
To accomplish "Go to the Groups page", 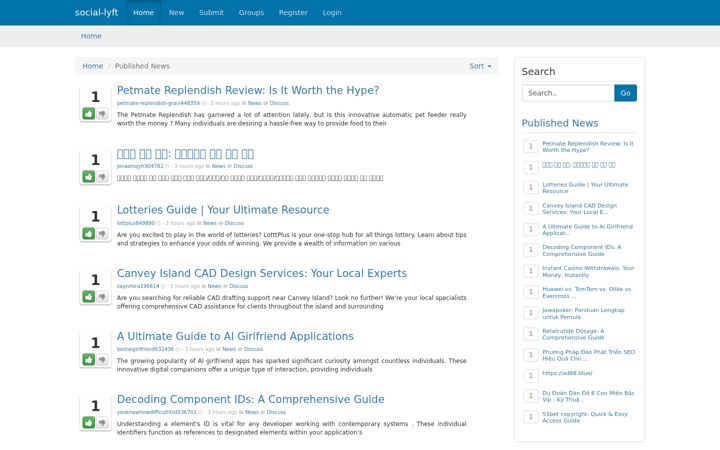I will 251,12.
